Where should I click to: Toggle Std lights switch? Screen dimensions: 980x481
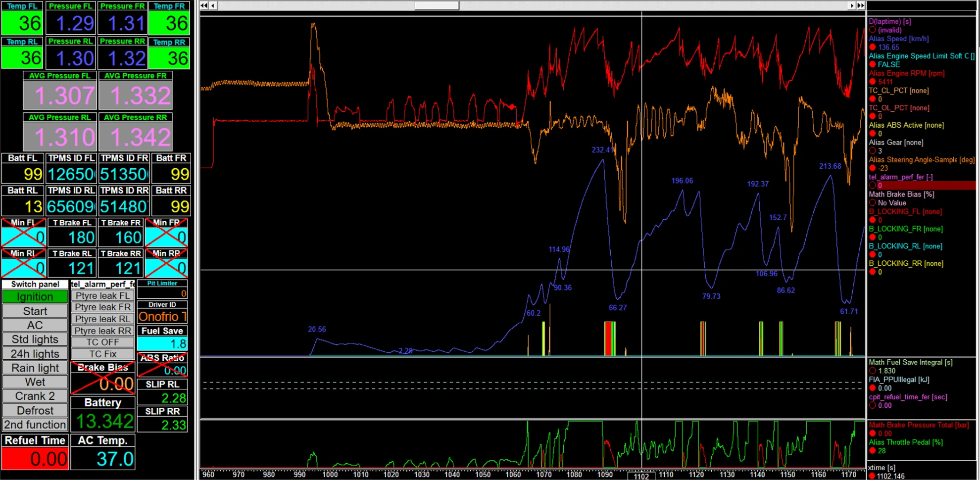pos(35,339)
